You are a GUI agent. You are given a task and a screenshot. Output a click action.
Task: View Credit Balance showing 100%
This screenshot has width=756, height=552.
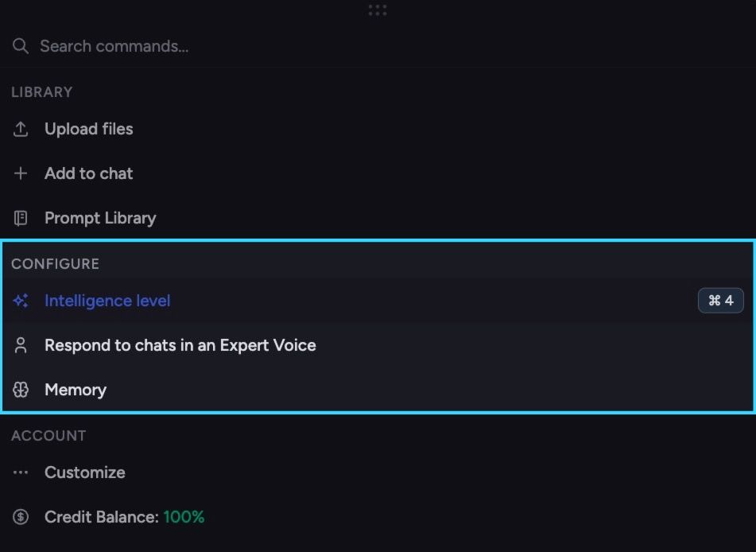[378, 517]
